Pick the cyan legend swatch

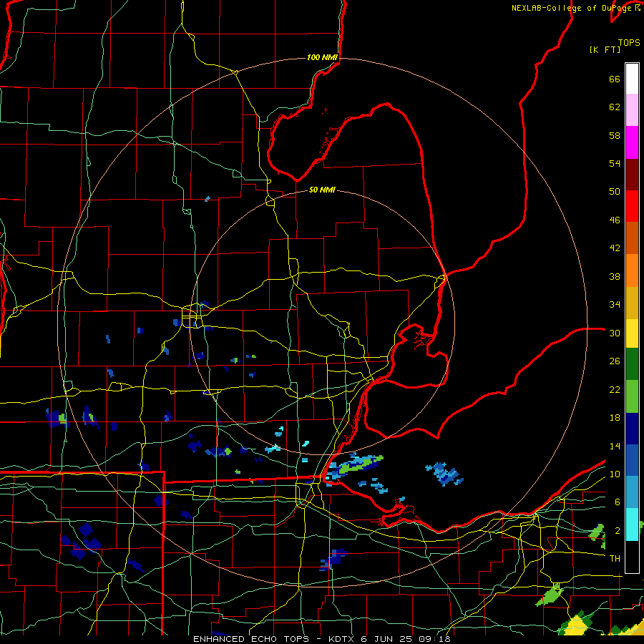click(x=632, y=525)
